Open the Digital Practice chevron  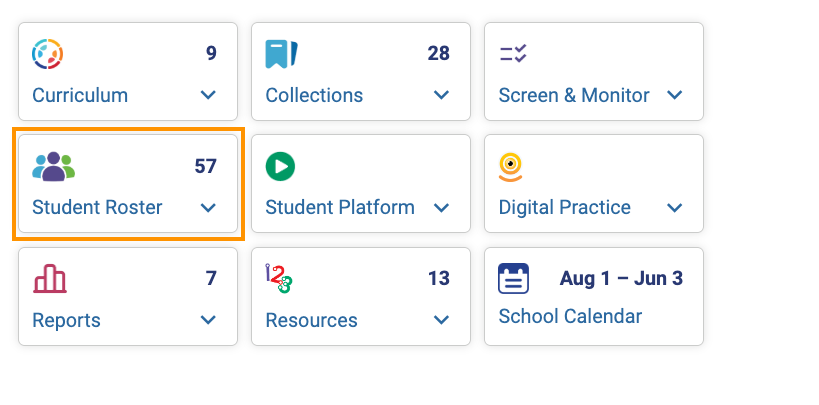[x=674, y=208]
